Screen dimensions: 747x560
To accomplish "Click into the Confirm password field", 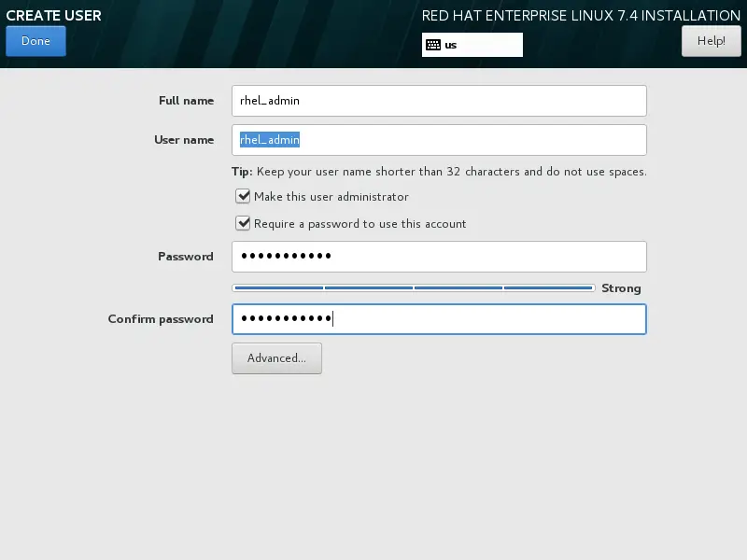I will (x=439, y=319).
